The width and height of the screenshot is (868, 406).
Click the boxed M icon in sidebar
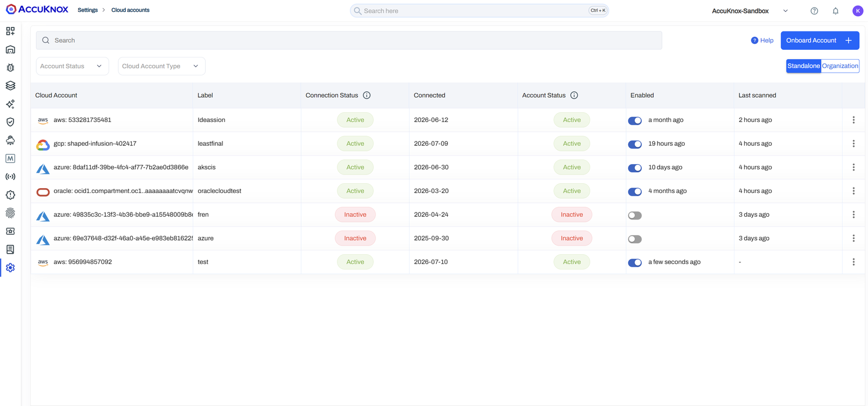10,158
